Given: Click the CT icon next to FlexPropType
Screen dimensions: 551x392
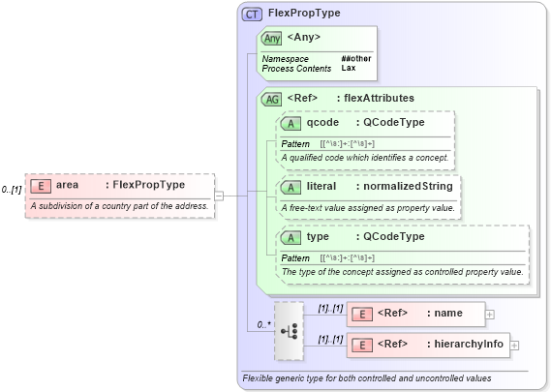Looking at the screenshot, I should tap(252, 15).
